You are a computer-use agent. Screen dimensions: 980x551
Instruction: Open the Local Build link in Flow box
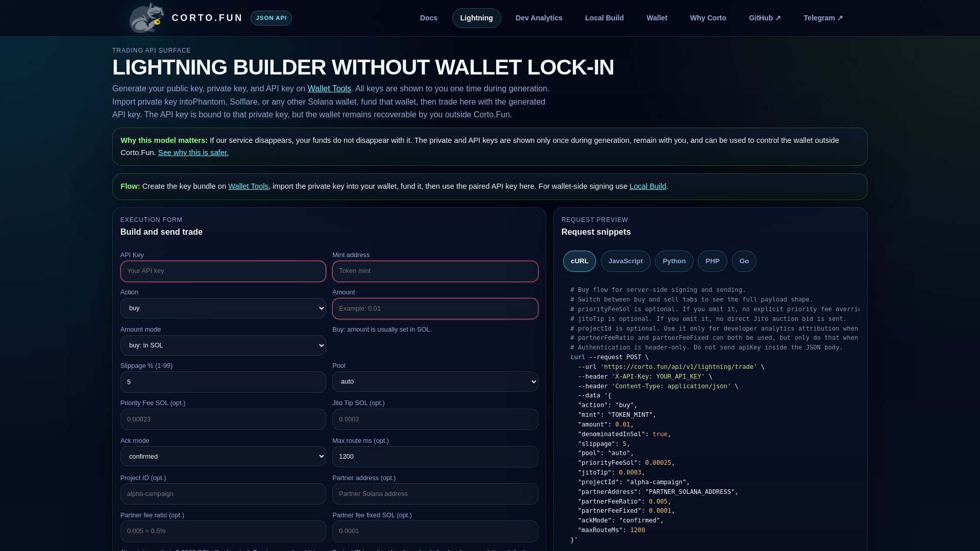[x=648, y=186]
